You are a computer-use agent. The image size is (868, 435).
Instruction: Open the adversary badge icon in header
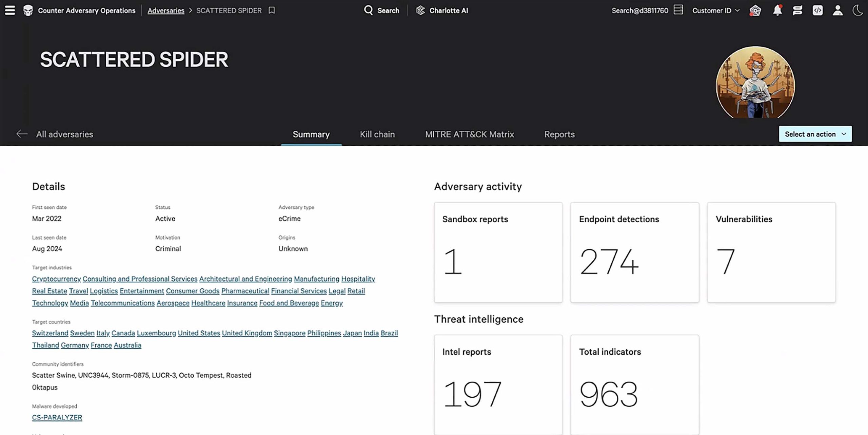755,11
